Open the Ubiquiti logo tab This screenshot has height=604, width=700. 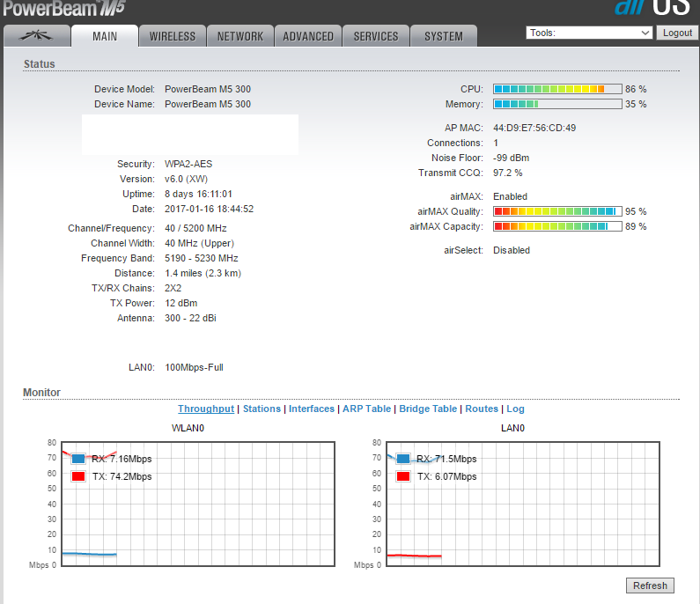pyautogui.click(x=37, y=36)
